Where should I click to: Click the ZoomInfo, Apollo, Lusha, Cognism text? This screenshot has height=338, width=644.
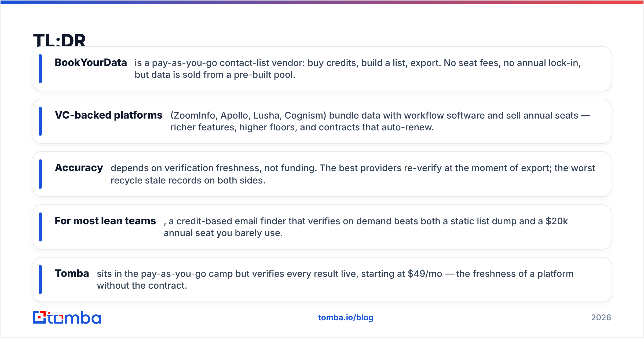pyautogui.click(x=248, y=115)
